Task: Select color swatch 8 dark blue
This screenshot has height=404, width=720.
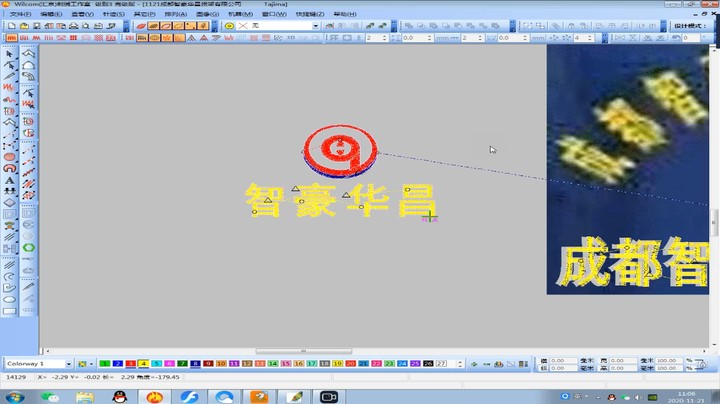Action: tap(195, 364)
